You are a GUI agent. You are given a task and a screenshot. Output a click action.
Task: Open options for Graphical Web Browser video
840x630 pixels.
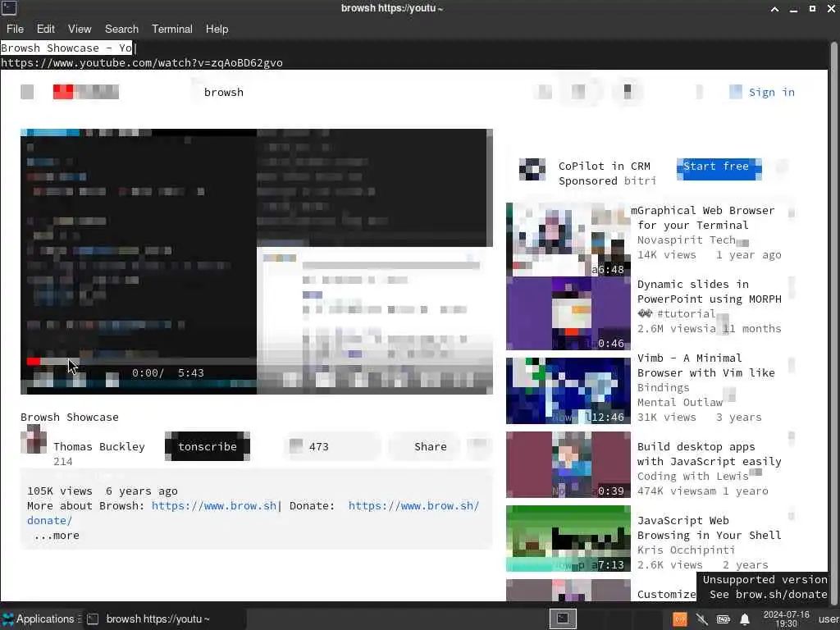[792, 213]
